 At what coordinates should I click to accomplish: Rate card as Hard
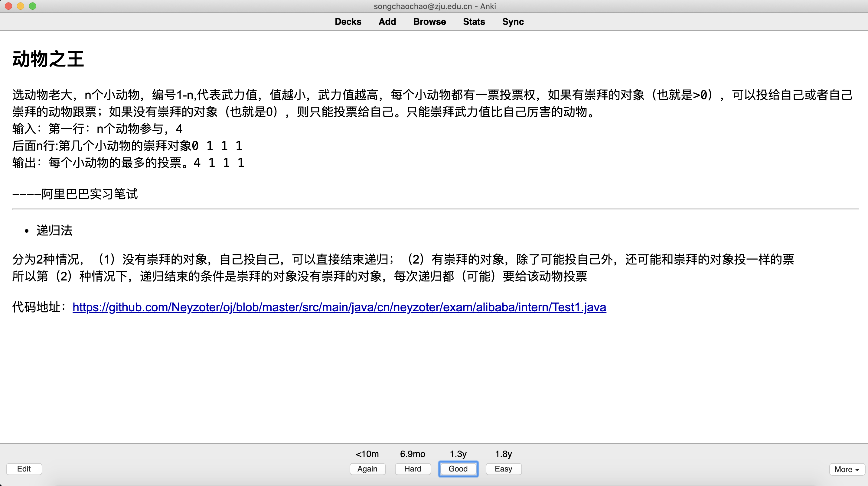point(413,468)
